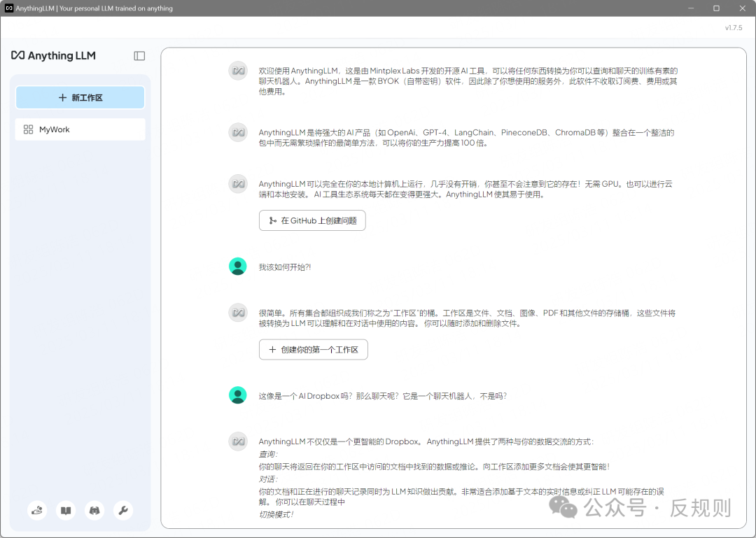Click the Anything LLM logo in sidebar
Image resolution: width=756 pixels, height=538 pixels.
53,55
